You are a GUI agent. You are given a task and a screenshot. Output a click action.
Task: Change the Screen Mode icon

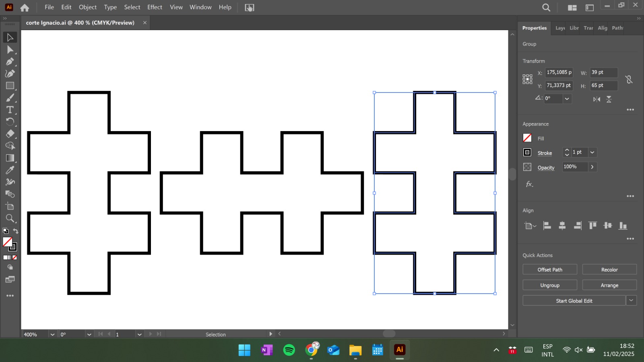[x=10, y=280]
